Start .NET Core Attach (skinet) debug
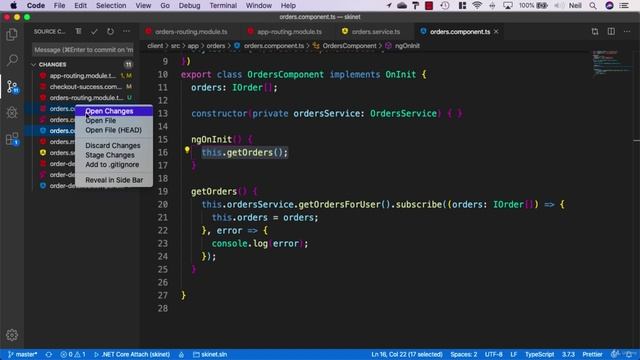The width and height of the screenshot is (640, 360). point(132,354)
